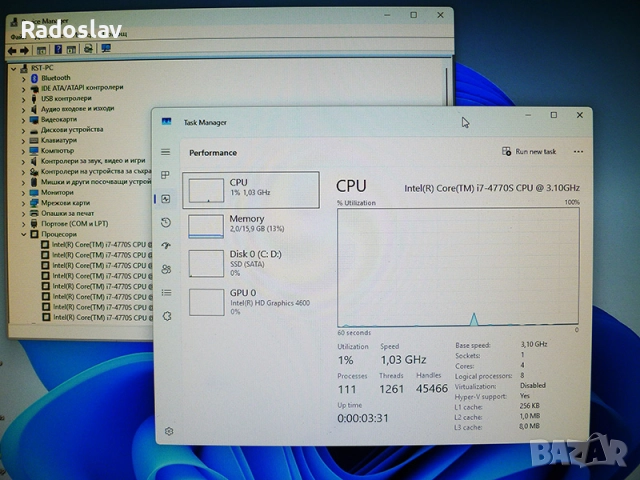Click the Task Manager app icon in title bar
Image resolution: width=640 pixels, height=480 pixels.
click(x=167, y=122)
